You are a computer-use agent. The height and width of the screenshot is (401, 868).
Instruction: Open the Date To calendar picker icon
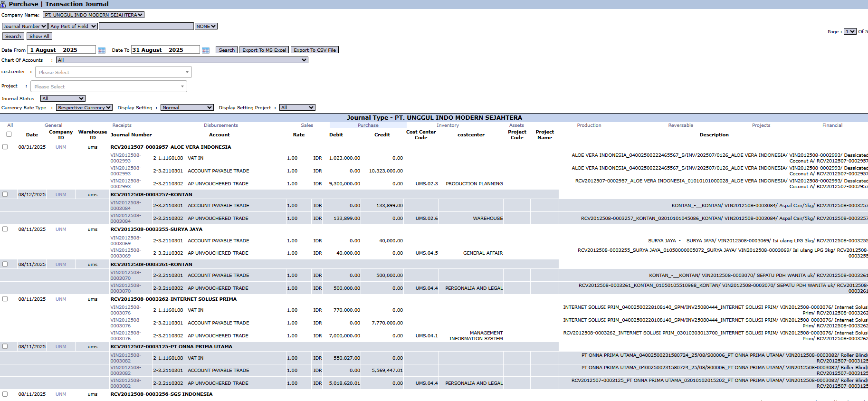206,50
